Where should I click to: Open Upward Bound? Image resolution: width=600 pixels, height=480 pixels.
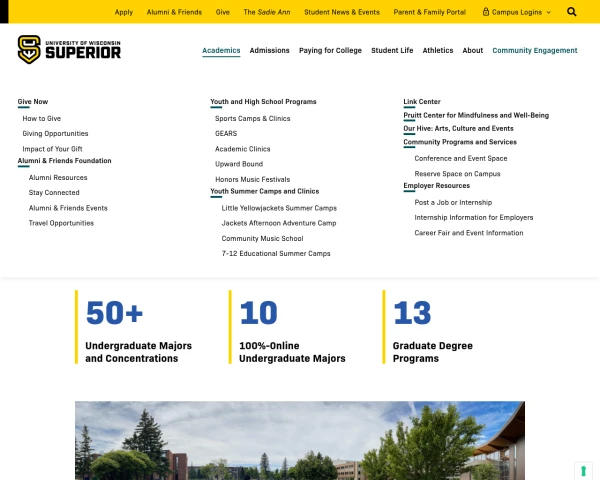239,164
